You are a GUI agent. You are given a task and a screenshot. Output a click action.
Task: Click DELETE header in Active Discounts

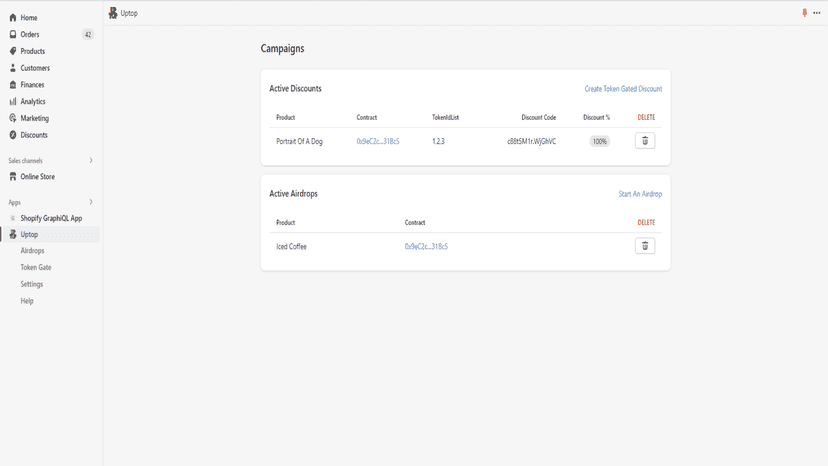646,117
